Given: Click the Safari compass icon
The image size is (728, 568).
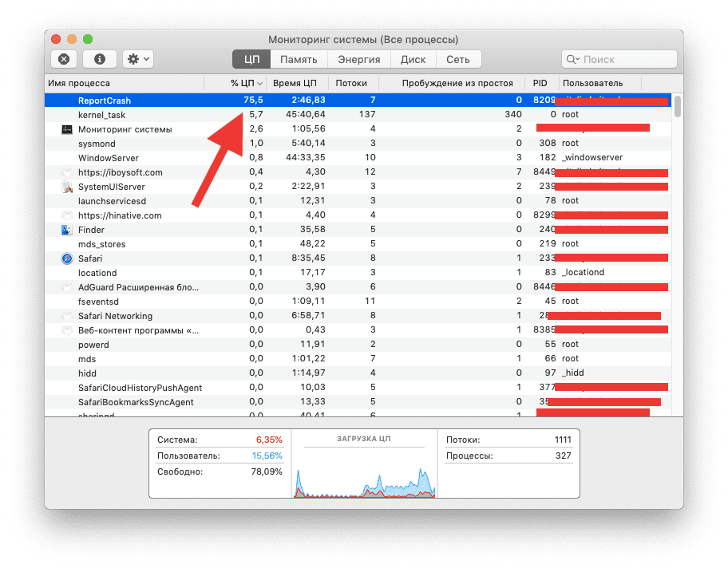Looking at the screenshot, I should point(67,258).
